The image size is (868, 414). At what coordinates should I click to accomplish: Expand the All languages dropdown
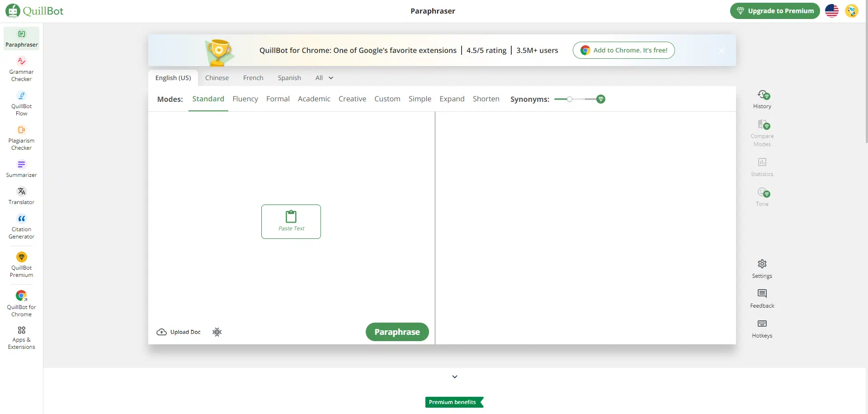[x=324, y=78]
